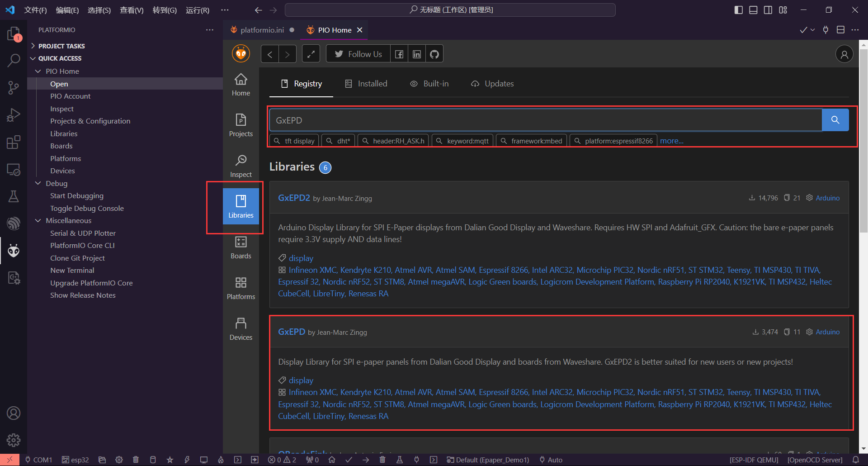868x466 pixels.
Task: Toggle the primary side bar layout
Action: [x=738, y=10]
